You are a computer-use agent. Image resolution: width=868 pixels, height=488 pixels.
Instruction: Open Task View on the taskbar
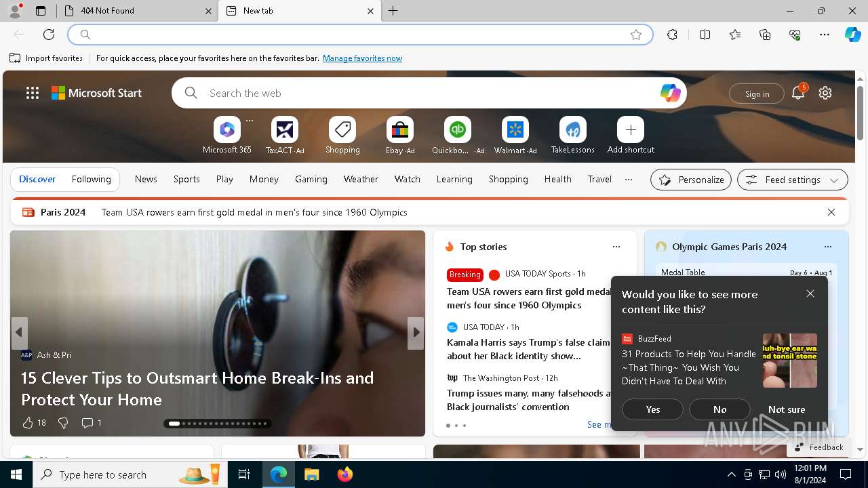244,474
